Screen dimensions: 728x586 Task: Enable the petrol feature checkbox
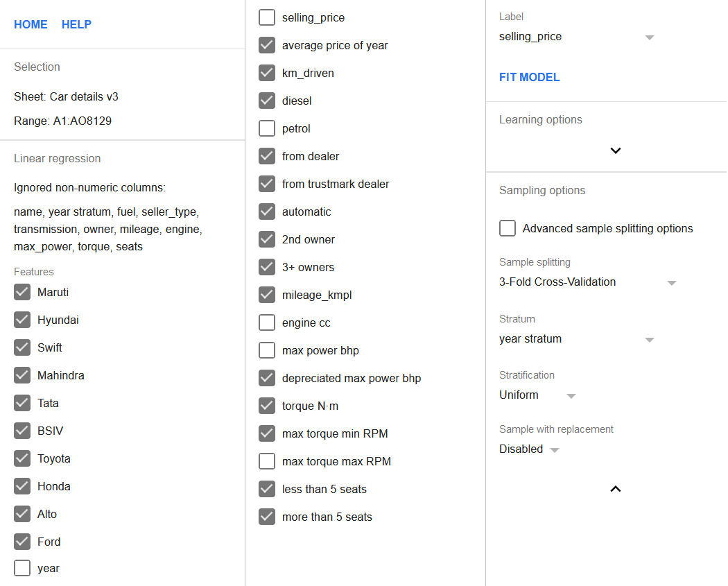point(267,128)
